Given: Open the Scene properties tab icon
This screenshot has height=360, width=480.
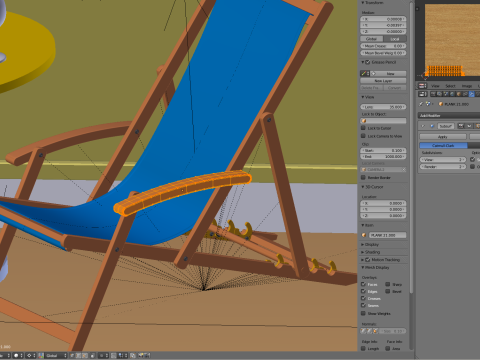Looking at the screenshot, I should (x=446, y=94).
